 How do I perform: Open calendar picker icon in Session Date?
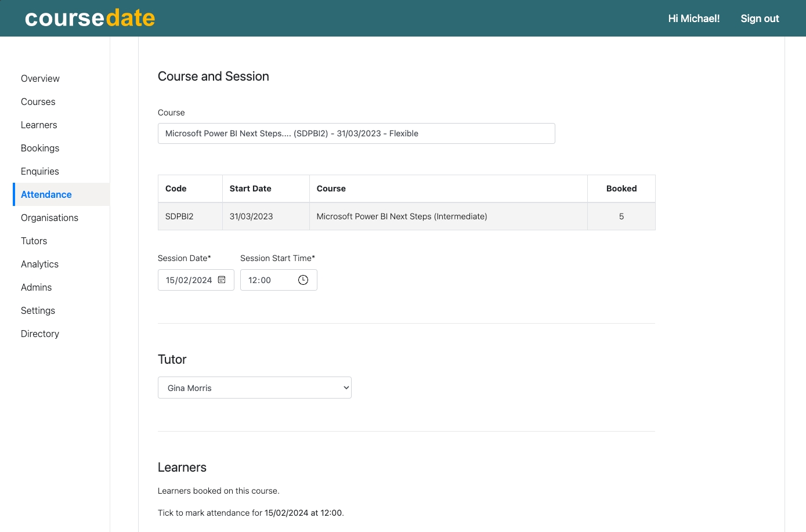point(222,280)
